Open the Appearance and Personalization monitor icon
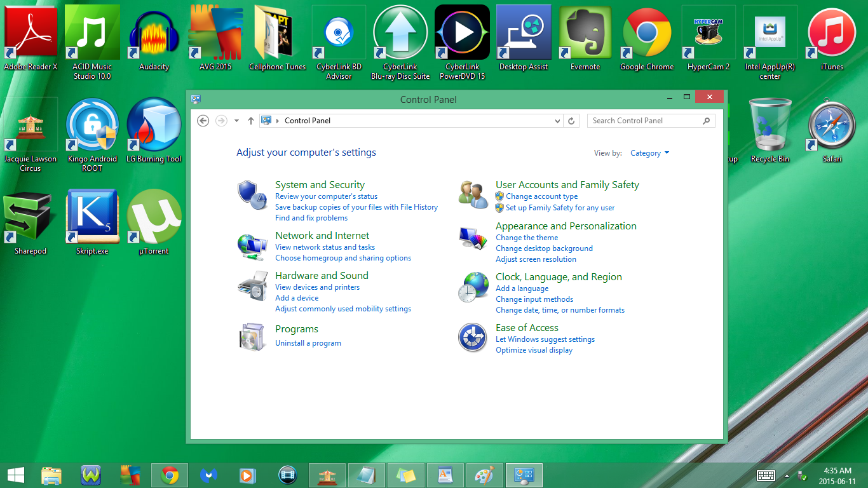 coord(473,238)
